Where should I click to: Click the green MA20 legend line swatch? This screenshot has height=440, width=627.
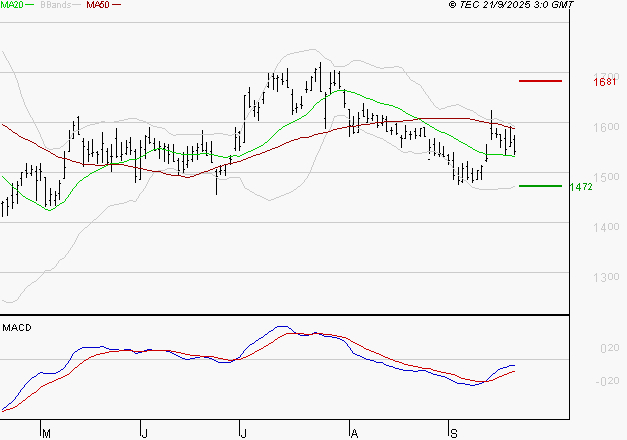pos(31,5)
